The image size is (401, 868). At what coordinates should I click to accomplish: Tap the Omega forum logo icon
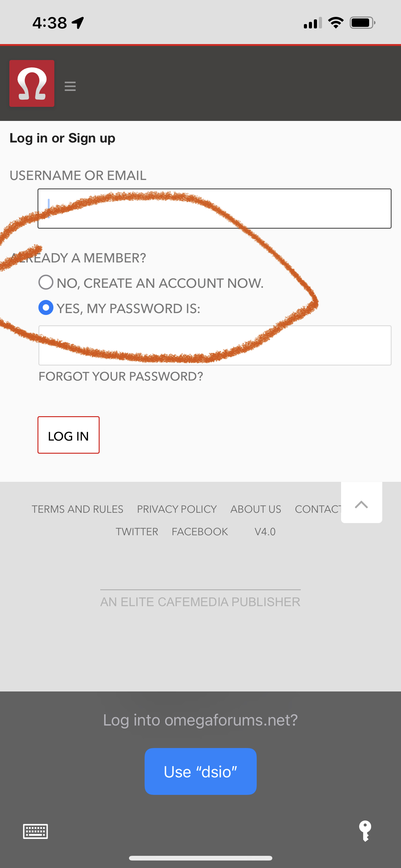point(32,83)
